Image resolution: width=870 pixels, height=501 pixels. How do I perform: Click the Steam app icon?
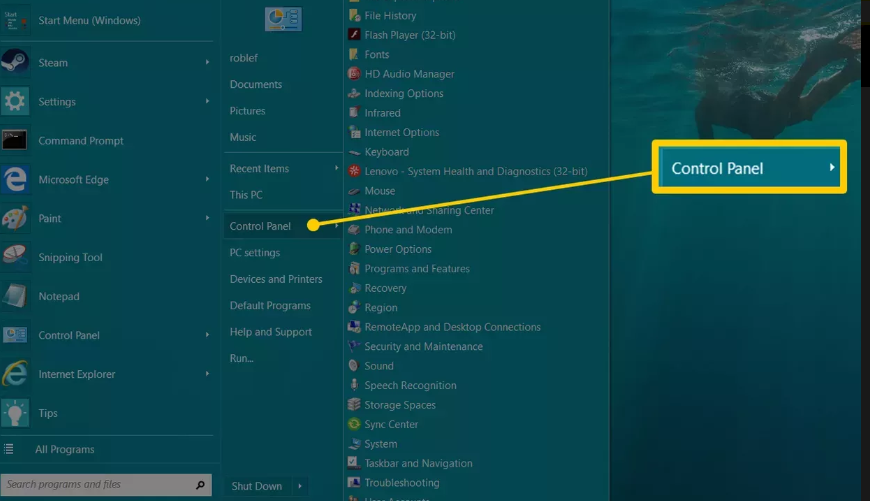coord(15,62)
